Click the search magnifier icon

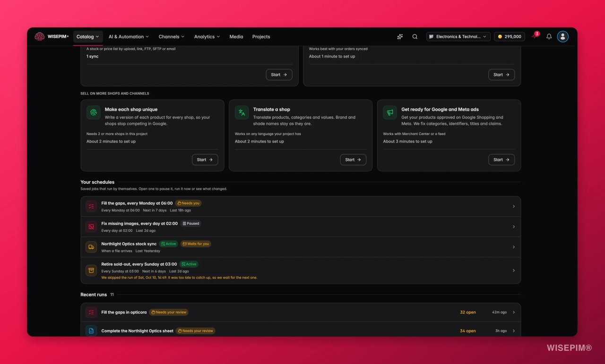[x=415, y=36]
